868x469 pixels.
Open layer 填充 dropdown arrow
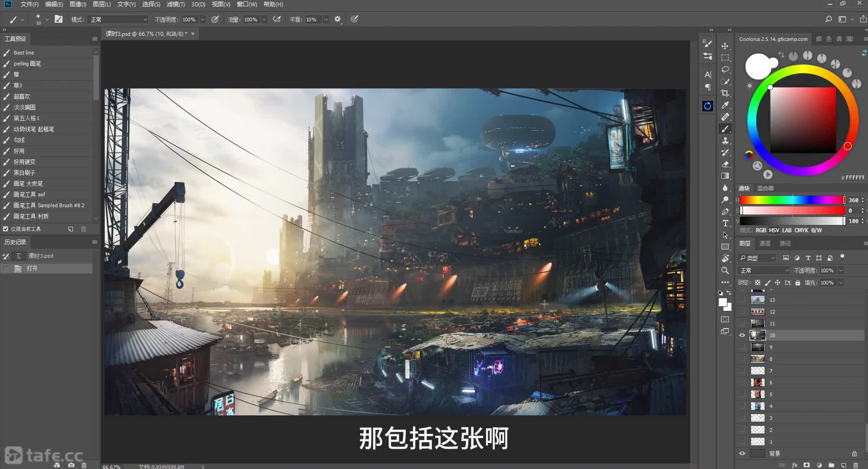pyautogui.click(x=841, y=283)
